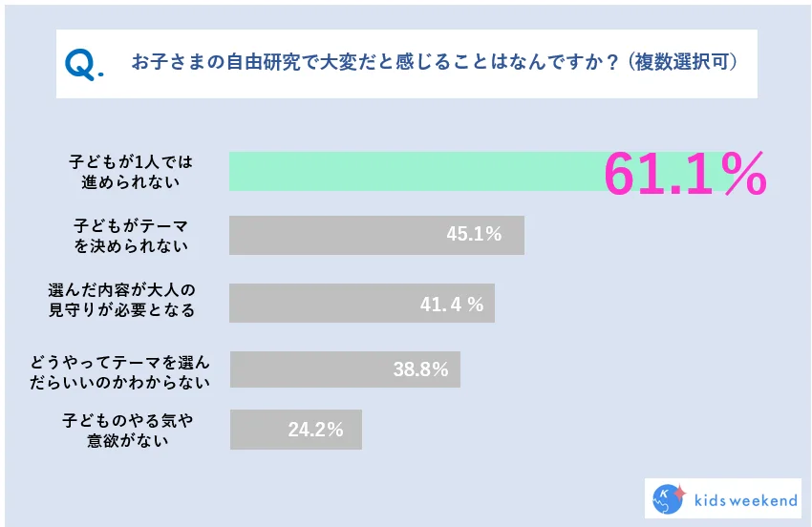
Task: Select the gray 41.4% bar
Action: 362,303
